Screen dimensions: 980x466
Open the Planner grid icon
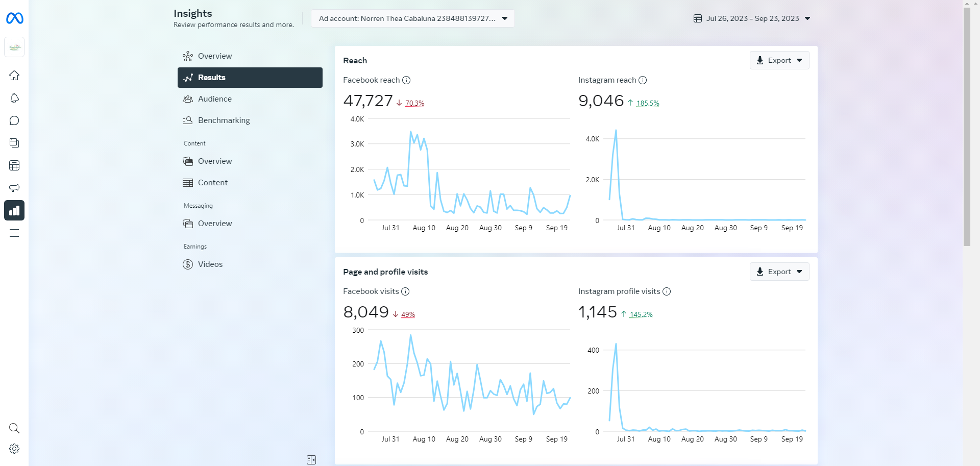pos(14,165)
